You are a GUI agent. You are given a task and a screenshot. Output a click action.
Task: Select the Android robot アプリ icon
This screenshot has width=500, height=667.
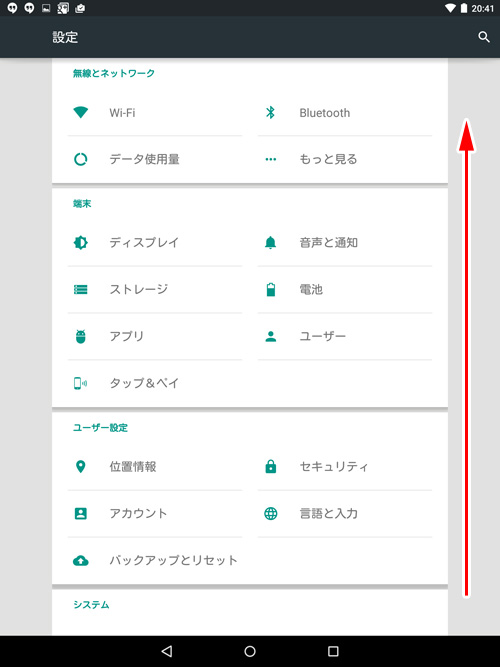pyautogui.click(x=80, y=336)
